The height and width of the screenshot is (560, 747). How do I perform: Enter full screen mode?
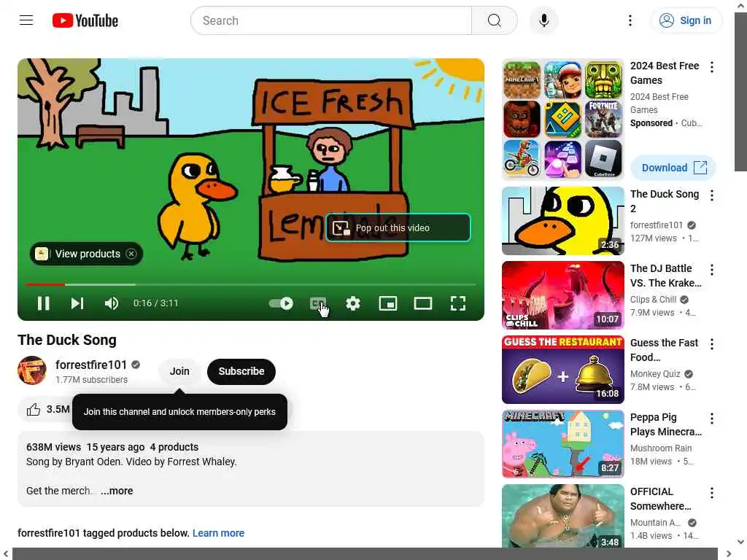click(x=458, y=303)
